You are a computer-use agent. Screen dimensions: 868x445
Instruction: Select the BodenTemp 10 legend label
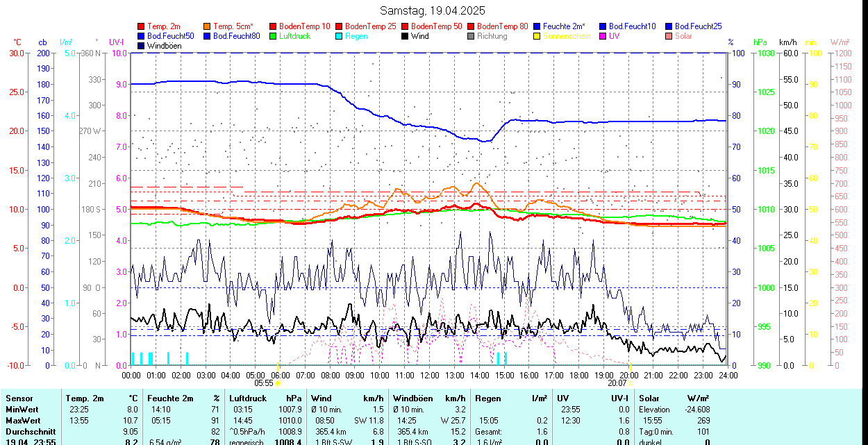(305, 26)
